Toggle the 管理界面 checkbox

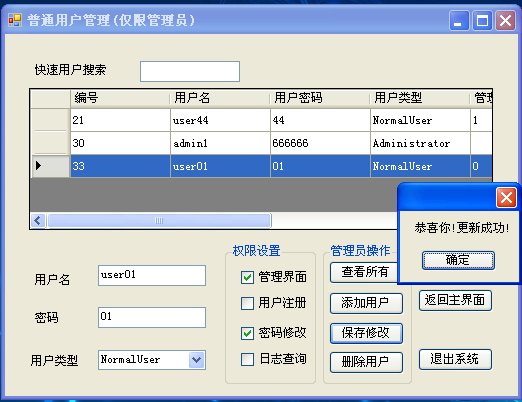pyautogui.click(x=247, y=277)
